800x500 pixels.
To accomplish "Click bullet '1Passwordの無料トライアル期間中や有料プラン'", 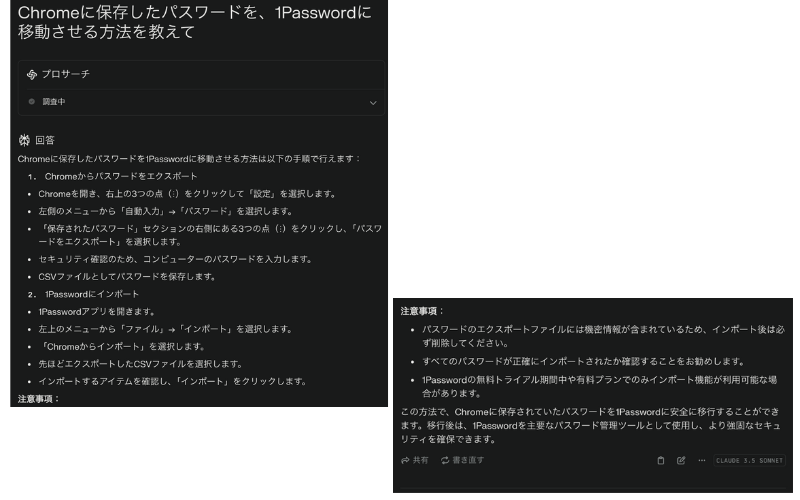I will click(599, 386).
